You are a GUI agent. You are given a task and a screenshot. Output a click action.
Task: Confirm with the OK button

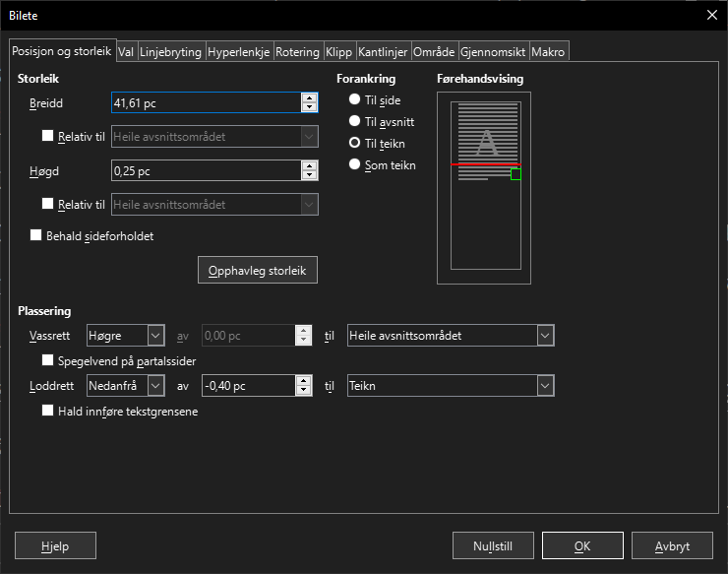(x=582, y=545)
